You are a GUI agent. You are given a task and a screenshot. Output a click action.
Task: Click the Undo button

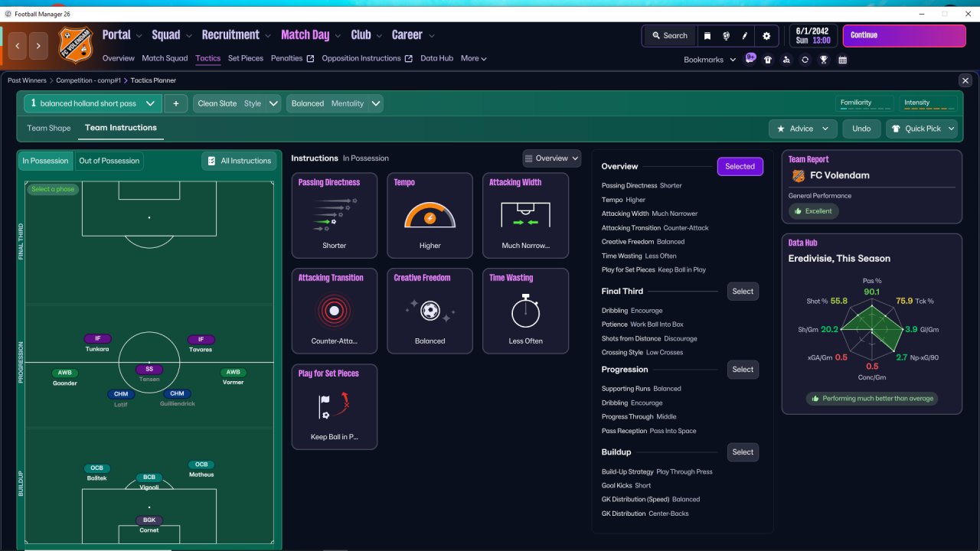pyautogui.click(x=861, y=129)
